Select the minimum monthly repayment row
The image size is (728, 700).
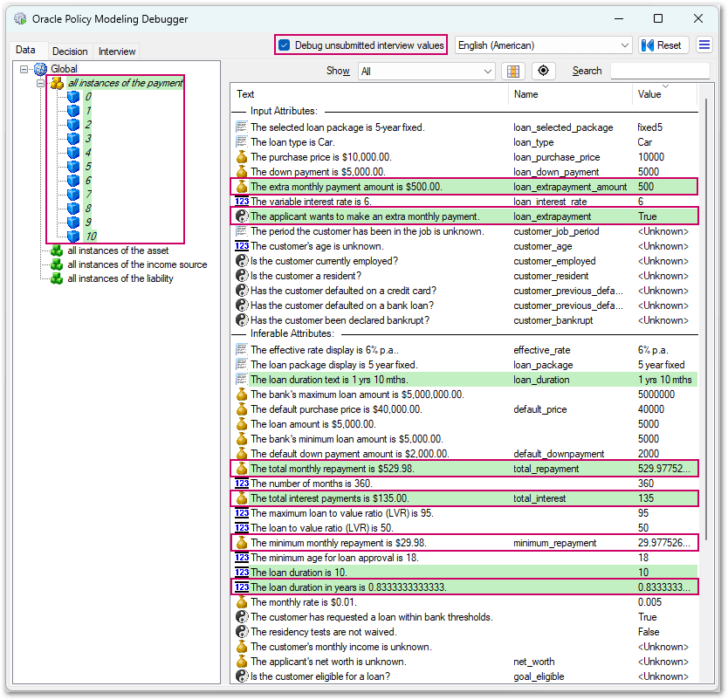(464, 543)
